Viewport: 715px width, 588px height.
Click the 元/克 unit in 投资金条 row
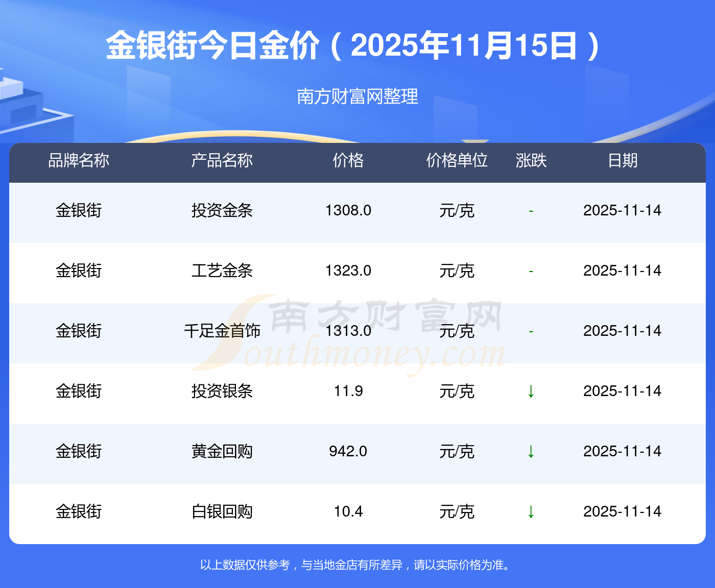[457, 210]
